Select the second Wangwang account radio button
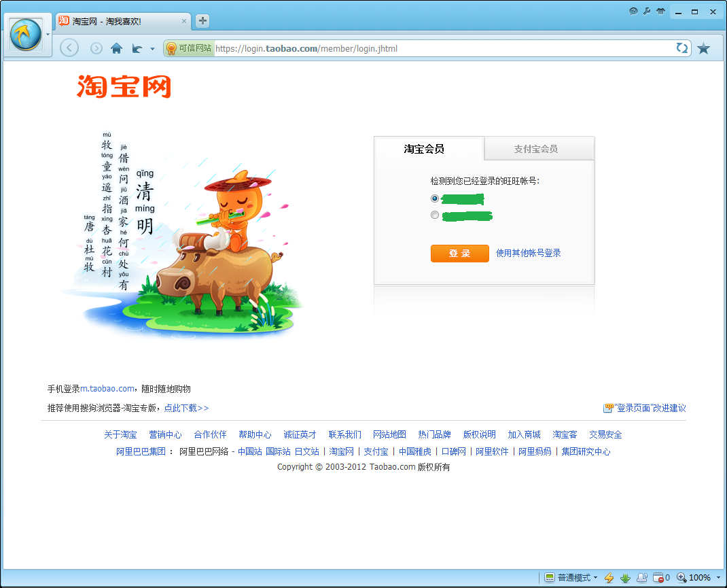 434,215
